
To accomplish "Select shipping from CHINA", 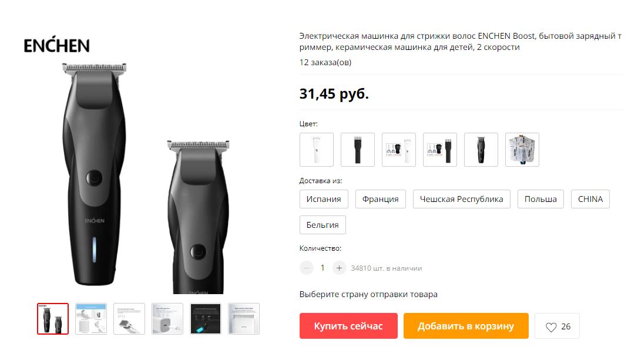I will [590, 199].
